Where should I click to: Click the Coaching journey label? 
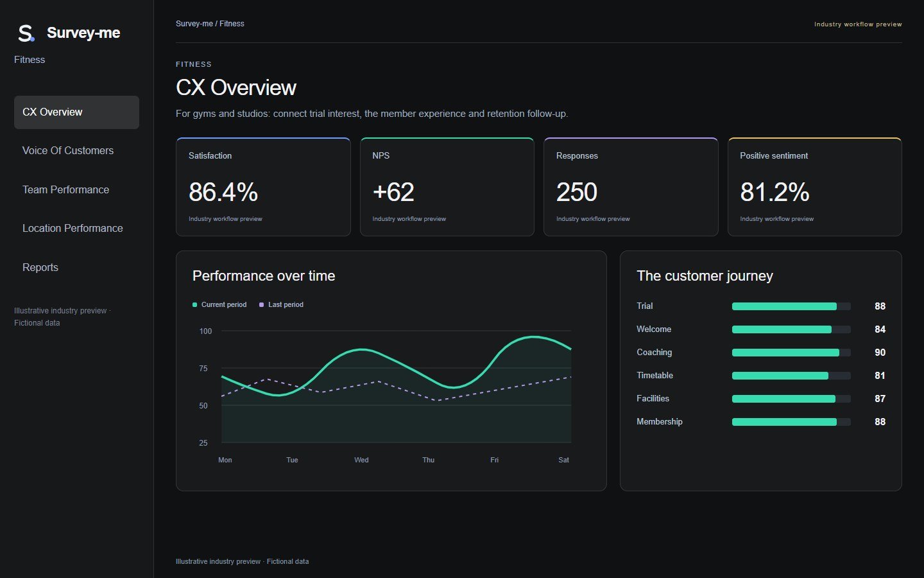[654, 353]
